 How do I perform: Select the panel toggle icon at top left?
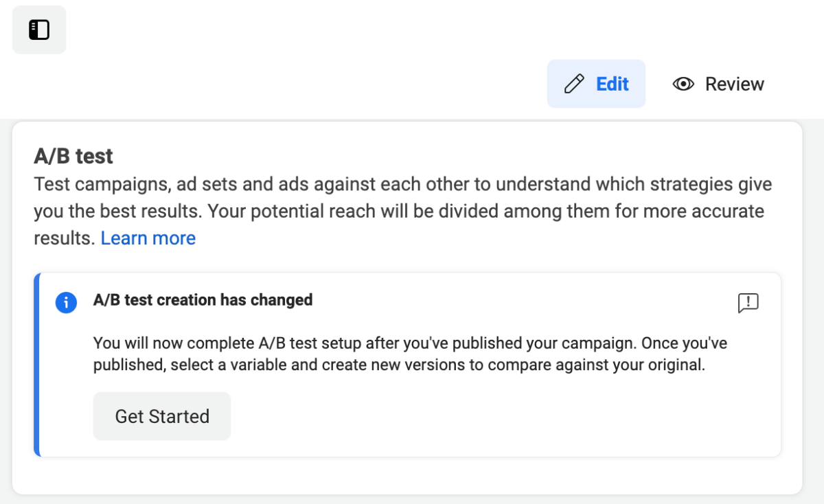click(x=38, y=30)
